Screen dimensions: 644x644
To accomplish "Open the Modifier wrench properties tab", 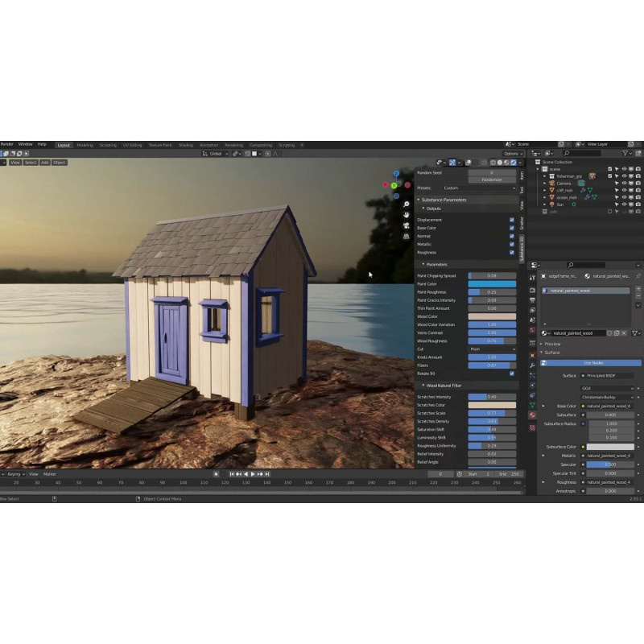I will click(x=532, y=365).
